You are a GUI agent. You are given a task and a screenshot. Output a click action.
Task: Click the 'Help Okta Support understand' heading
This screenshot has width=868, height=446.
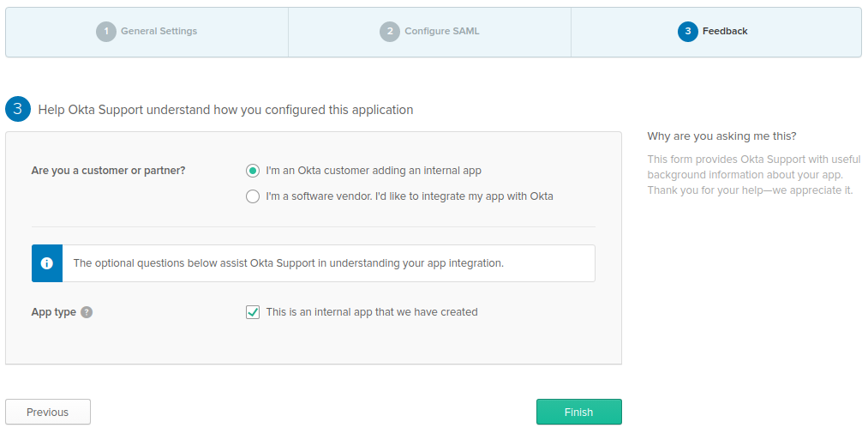pos(225,110)
